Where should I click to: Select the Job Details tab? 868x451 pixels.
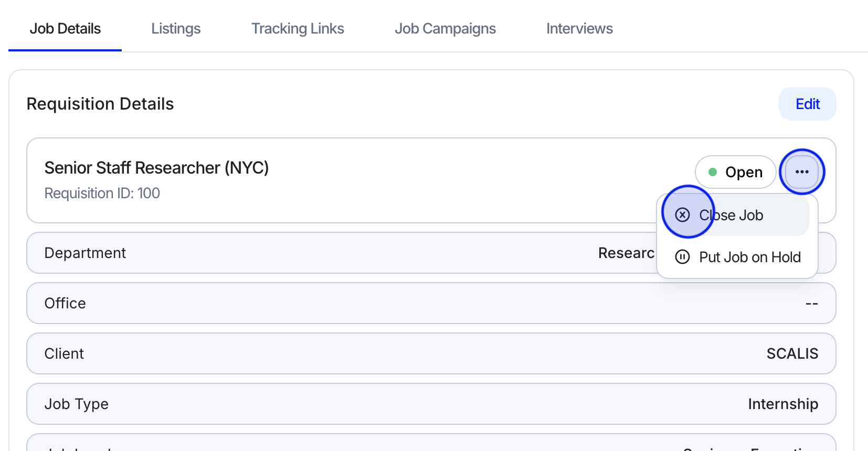(x=65, y=29)
